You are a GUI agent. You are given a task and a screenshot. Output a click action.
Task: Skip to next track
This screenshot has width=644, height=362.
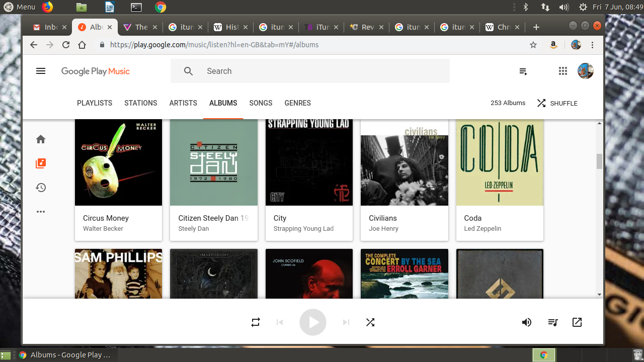[x=346, y=322]
